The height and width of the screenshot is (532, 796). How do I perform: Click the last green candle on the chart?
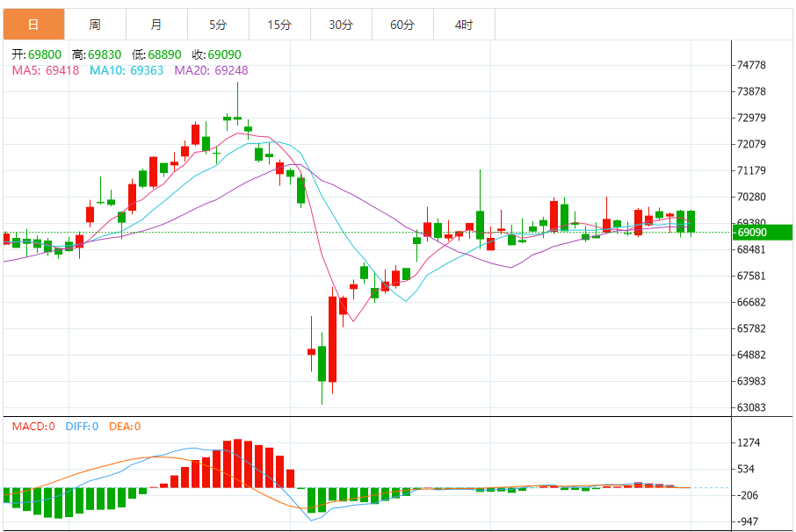pos(691,221)
